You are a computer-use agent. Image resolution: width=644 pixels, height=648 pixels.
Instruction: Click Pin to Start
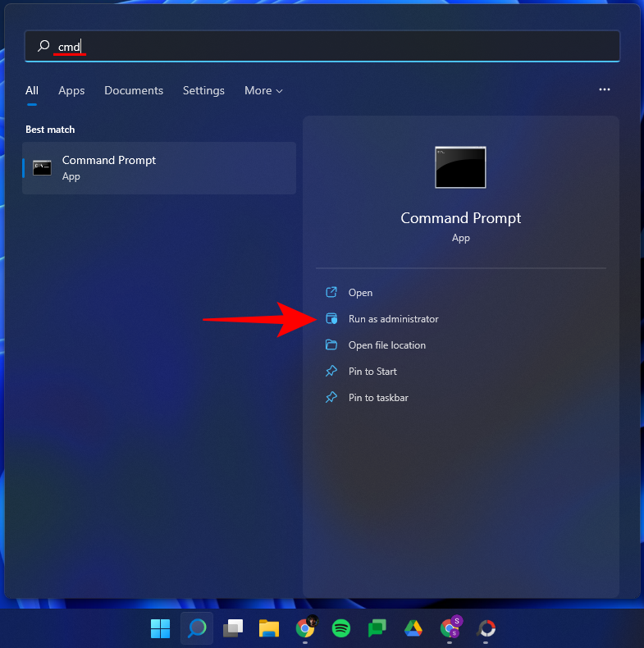point(372,372)
